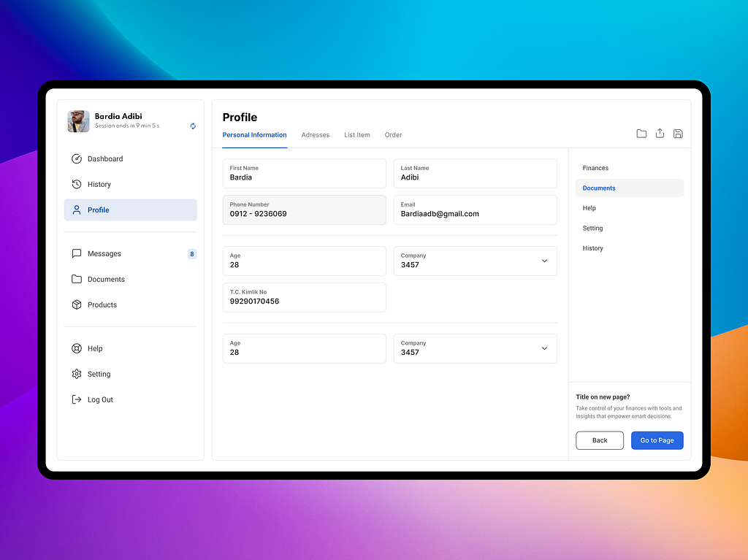
Task: Click the Documents folder icon in sidebar
Action: [76, 279]
